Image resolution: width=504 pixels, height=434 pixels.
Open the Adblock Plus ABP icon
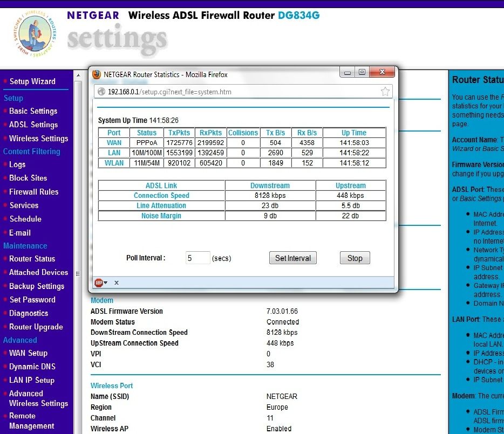tap(99, 283)
